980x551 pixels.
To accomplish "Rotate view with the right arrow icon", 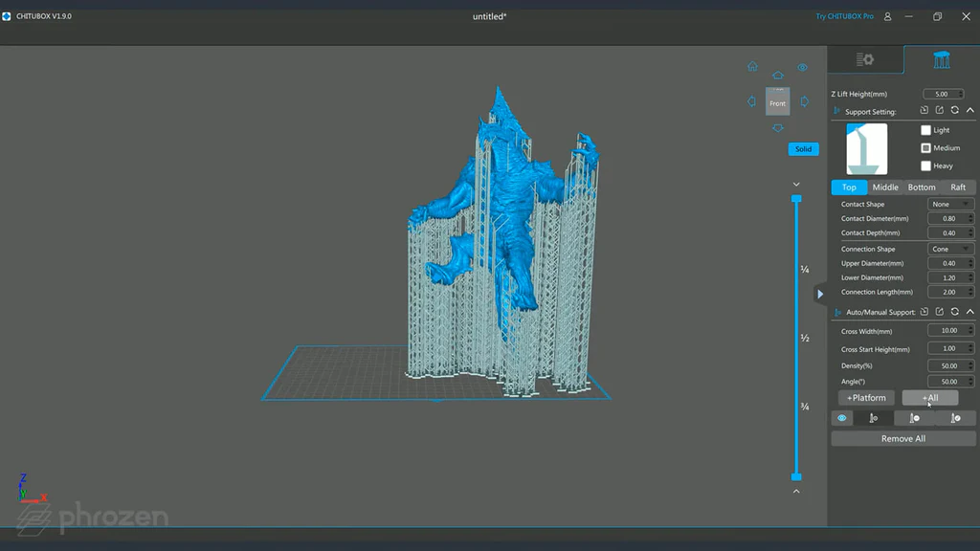I will point(804,101).
